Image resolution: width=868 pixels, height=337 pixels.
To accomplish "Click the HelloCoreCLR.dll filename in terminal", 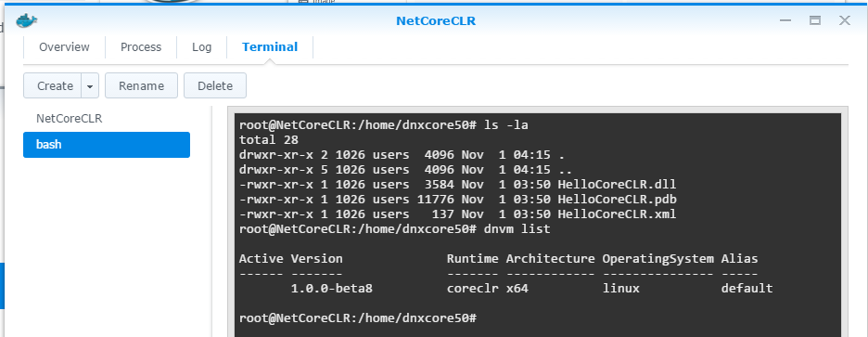I will pos(617,185).
